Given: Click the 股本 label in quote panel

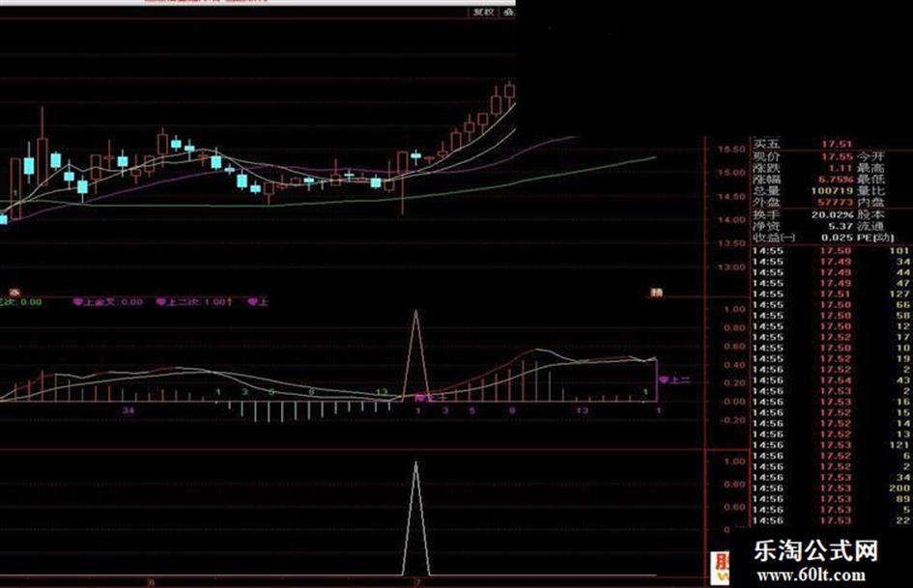Looking at the screenshot, I should coord(870,214).
